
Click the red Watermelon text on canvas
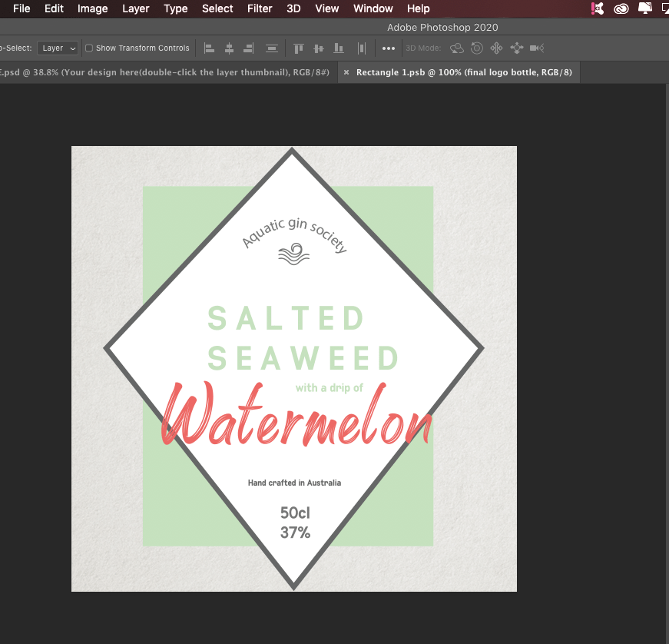click(x=296, y=419)
